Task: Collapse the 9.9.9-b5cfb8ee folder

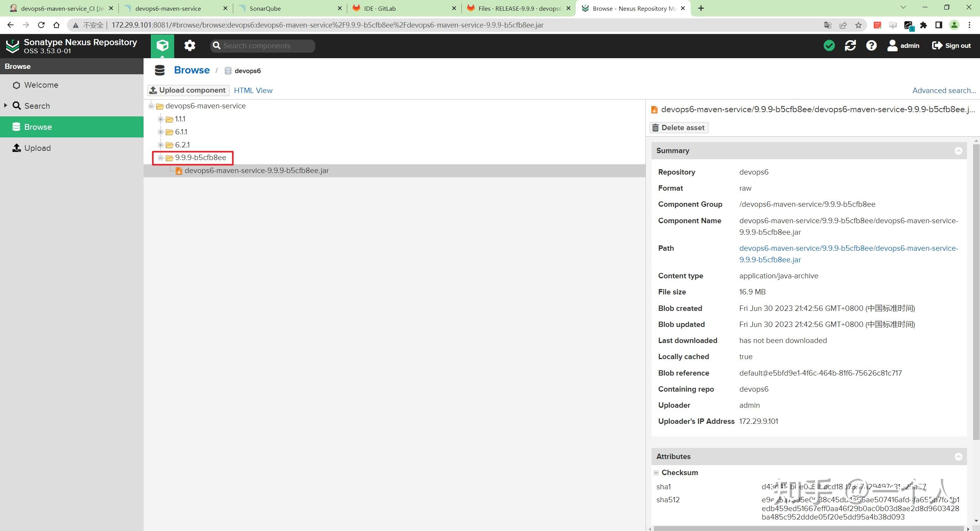Action: coord(161,158)
